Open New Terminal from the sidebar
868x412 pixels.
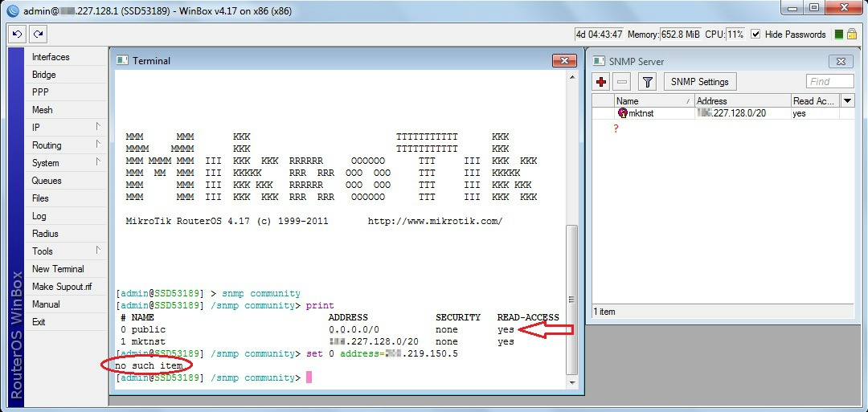pos(65,269)
